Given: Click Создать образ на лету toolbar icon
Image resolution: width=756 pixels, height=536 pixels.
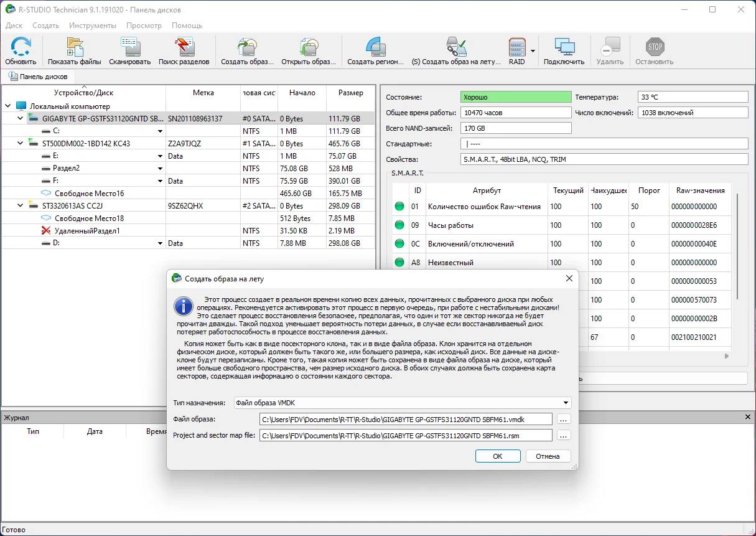Looking at the screenshot, I should (x=456, y=51).
